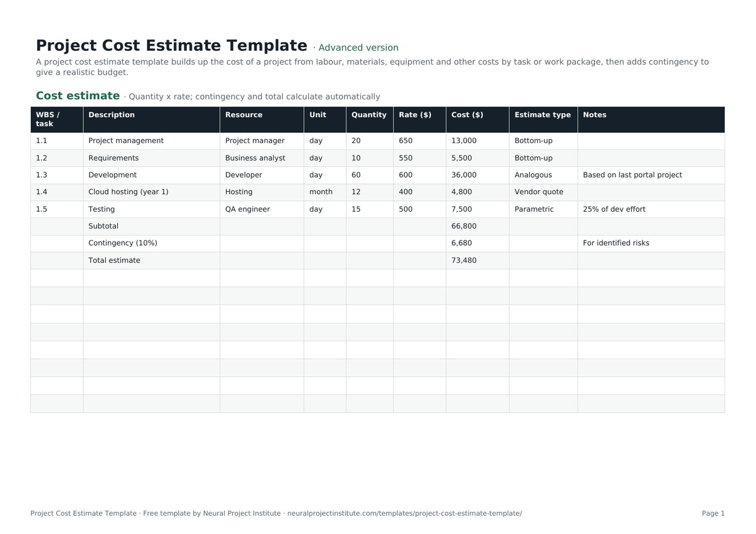This screenshot has width=756, height=534.
Task: Click the 'Requirements' description cell
Action: [151, 158]
